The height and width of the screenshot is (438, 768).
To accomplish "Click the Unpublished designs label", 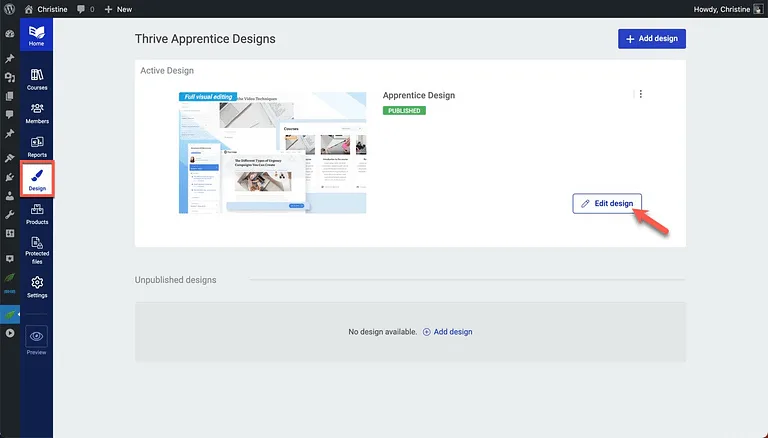I will pyautogui.click(x=175, y=280).
